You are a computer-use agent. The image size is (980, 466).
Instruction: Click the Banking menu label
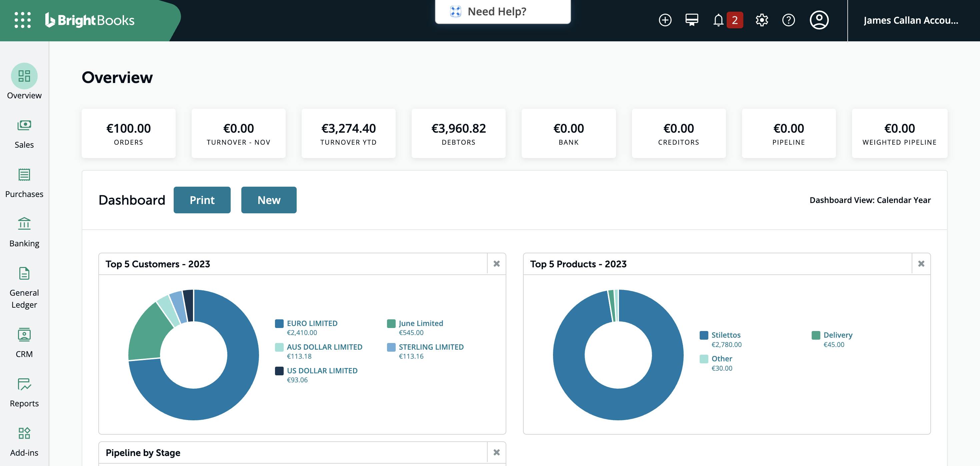[x=24, y=243]
